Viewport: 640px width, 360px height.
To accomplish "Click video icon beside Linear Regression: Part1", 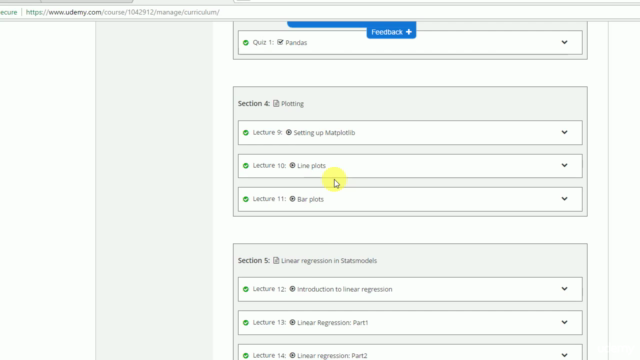I will point(292,322).
